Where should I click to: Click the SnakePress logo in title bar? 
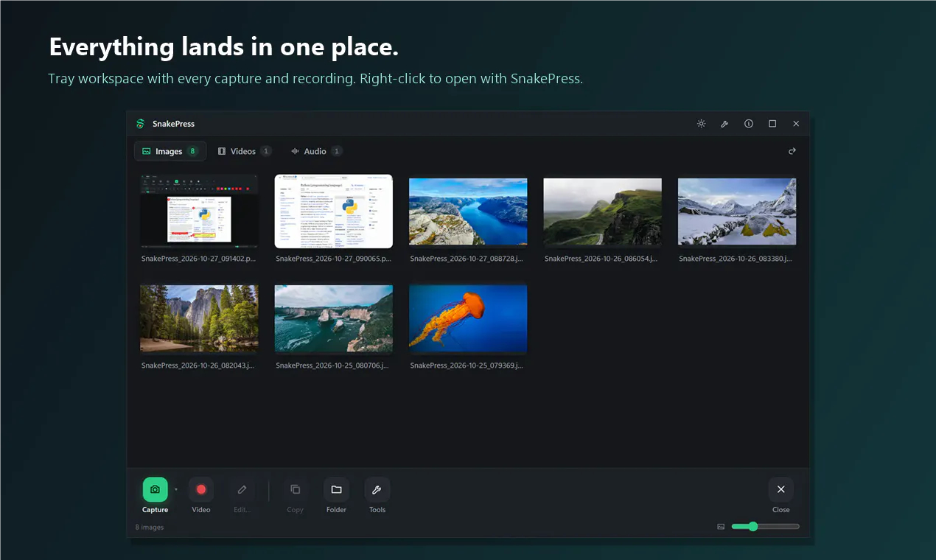click(x=140, y=124)
